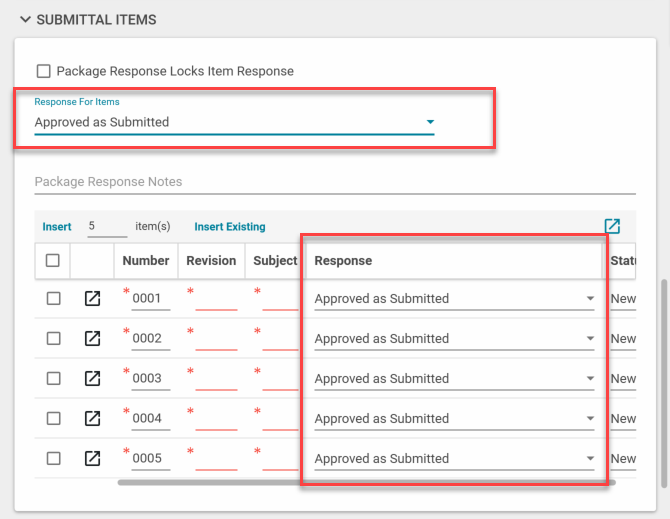Open item 0004 in detail view
Screen dimensions: 670x519
(92, 418)
